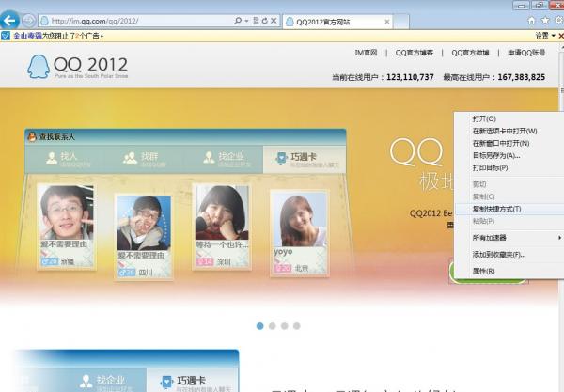Open the search dropdown arrow beside the magnifier
The width and height of the screenshot is (564, 392).
pos(246,21)
